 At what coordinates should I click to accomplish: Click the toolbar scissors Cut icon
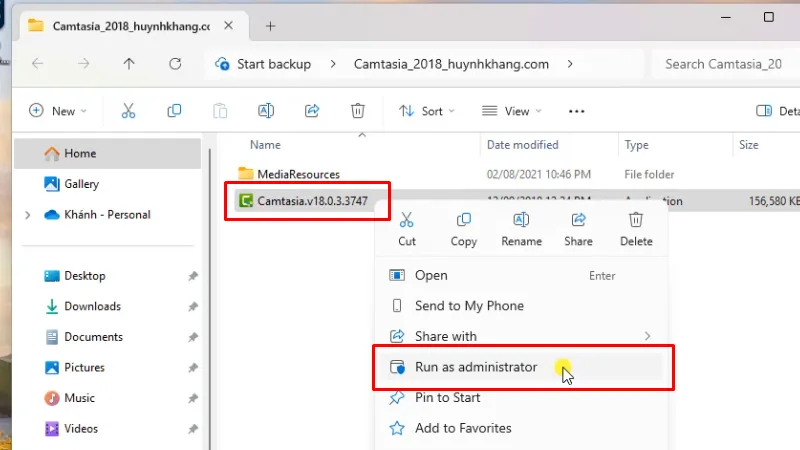point(129,111)
